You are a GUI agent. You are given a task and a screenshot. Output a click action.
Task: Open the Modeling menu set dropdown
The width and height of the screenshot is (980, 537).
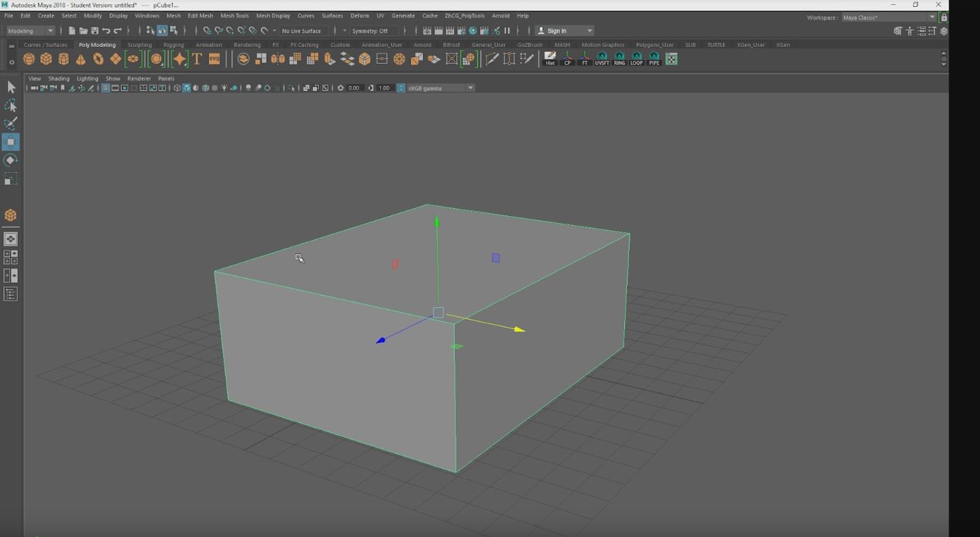click(x=31, y=31)
